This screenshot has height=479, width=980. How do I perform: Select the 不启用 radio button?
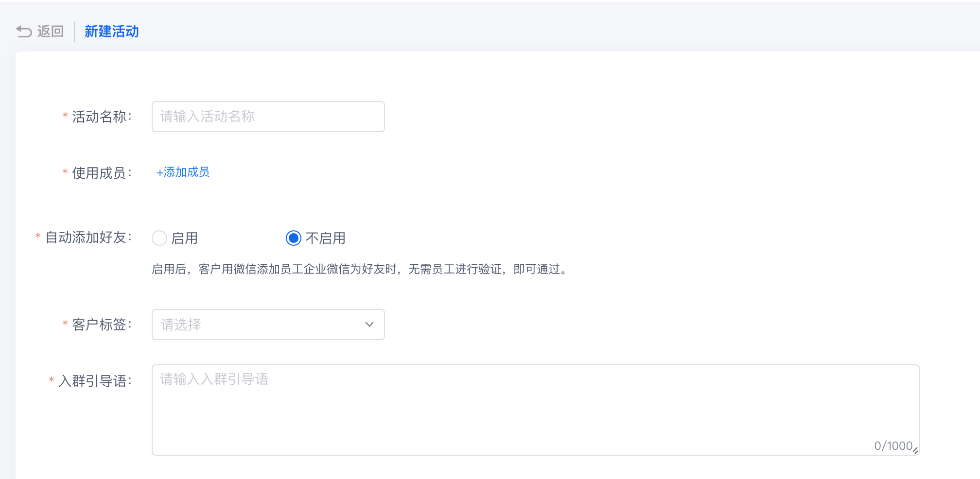294,238
